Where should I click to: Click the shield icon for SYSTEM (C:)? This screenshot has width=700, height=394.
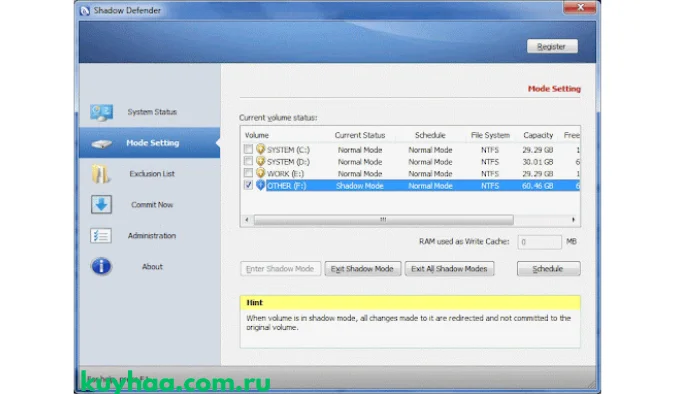click(260, 149)
